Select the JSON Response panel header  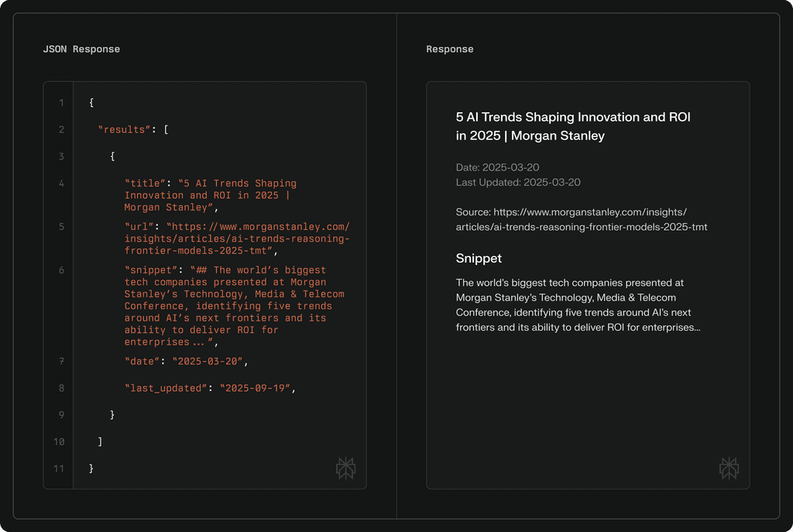click(81, 49)
